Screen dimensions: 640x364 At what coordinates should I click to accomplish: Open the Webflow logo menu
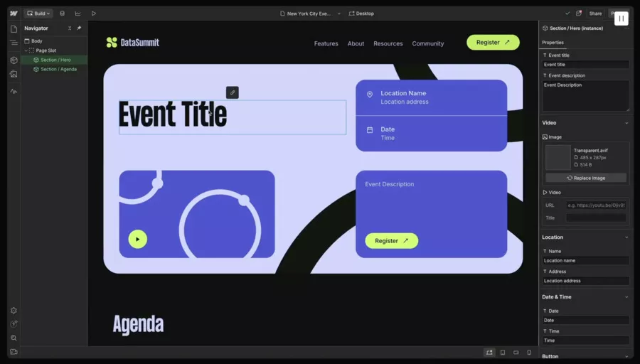[14, 14]
